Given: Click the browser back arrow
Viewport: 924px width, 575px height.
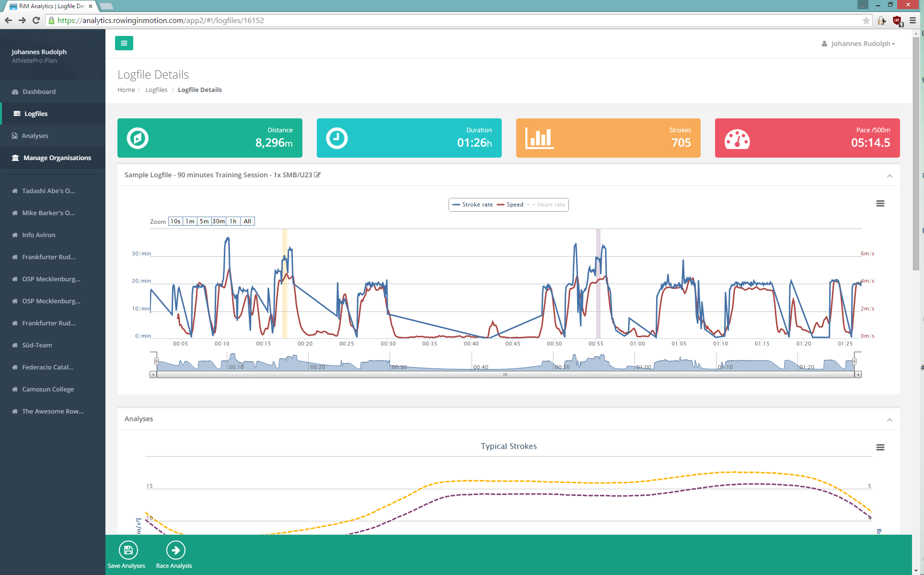Looking at the screenshot, I should click(8, 20).
